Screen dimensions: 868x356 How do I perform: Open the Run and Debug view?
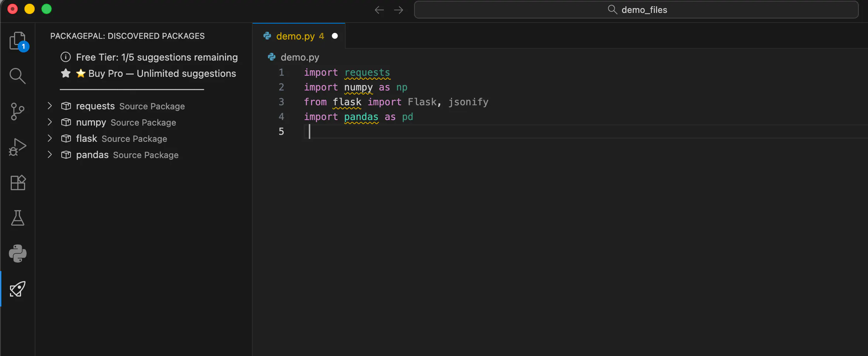pos(17,147)
